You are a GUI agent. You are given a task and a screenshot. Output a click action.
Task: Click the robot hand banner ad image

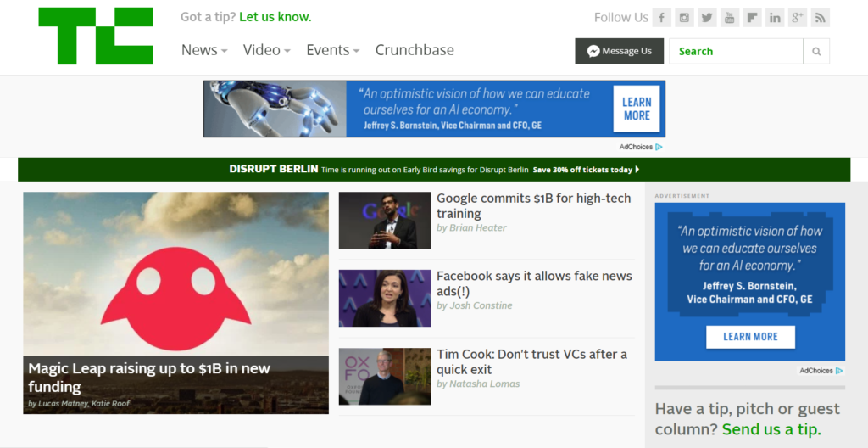[275, 109]
